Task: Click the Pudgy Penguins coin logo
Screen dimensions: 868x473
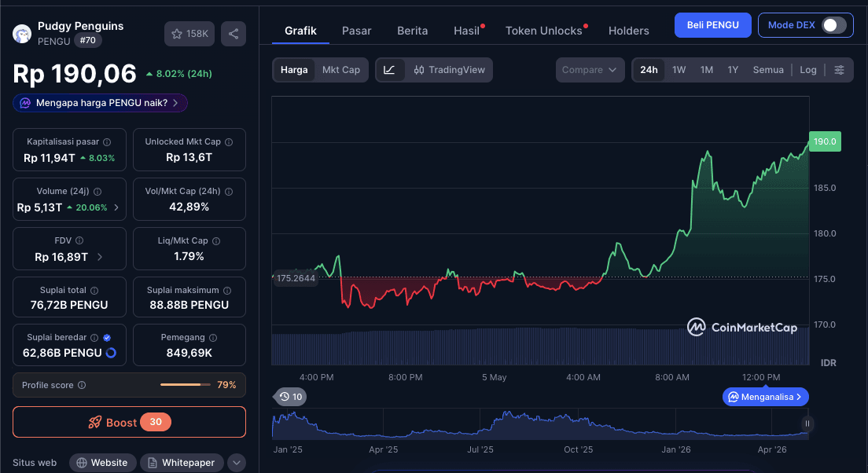Action: pos(22,34)
